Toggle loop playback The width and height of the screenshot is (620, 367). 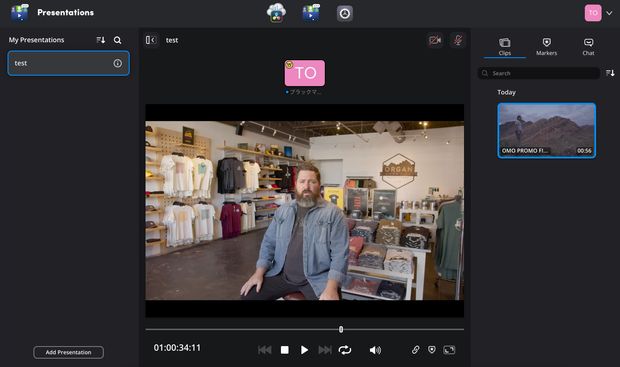coord(345,350)
